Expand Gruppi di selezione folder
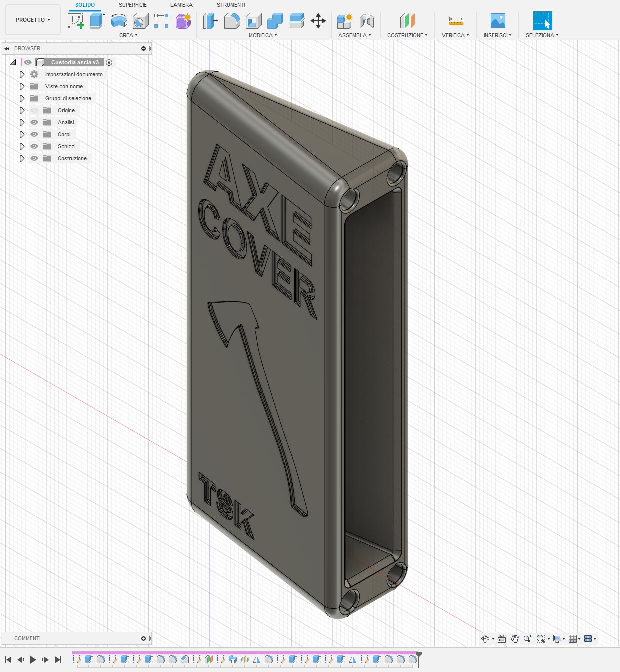The width and height of the screenshot is (620, 672). click(x=22, y=98)
